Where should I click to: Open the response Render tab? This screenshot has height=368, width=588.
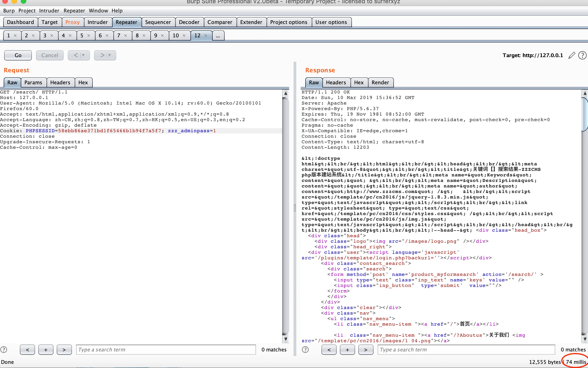pos(380,82)
